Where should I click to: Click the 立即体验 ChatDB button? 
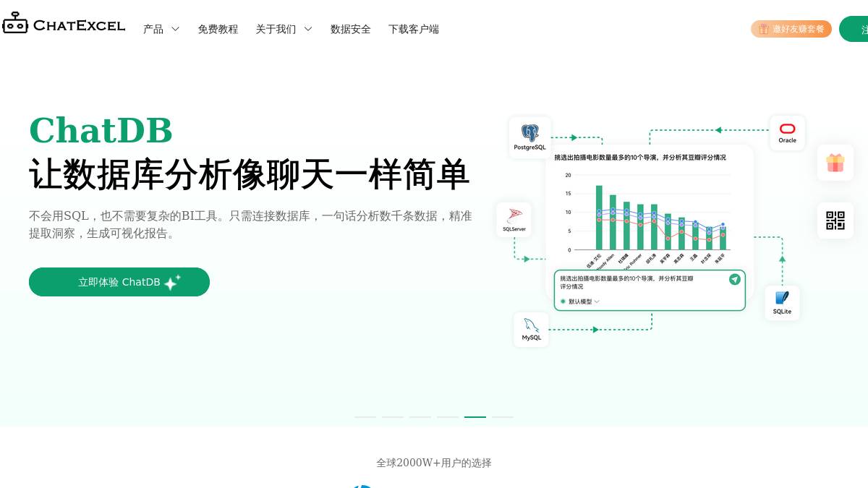[x=119, y=282]
